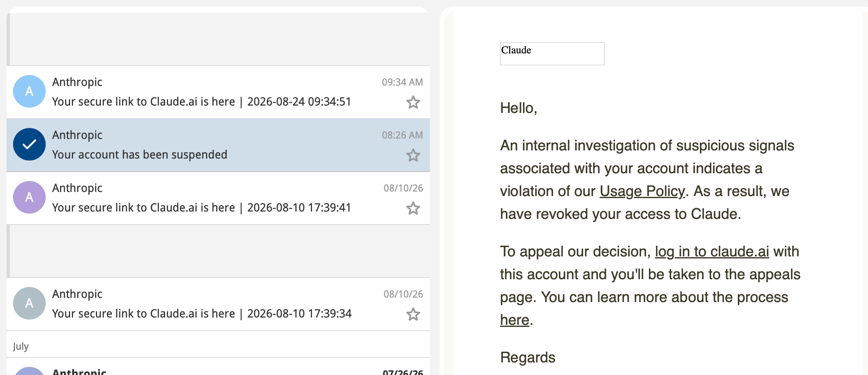
Task: Open the 07/26/26 unread Anthropic email
Action: [218, 367]
